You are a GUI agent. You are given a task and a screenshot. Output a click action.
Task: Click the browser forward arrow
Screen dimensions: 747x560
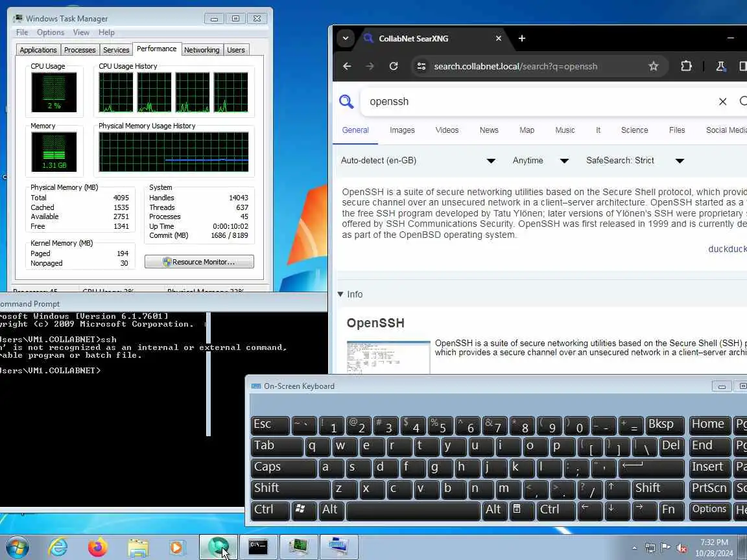[370, 66]
